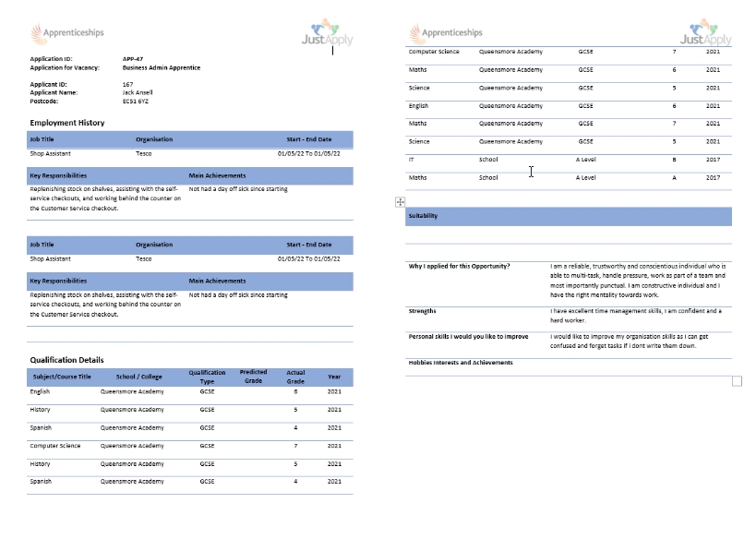The image size is (756, 539).
Task: Click the table move handle above Suitability
Action: (400, 202)
